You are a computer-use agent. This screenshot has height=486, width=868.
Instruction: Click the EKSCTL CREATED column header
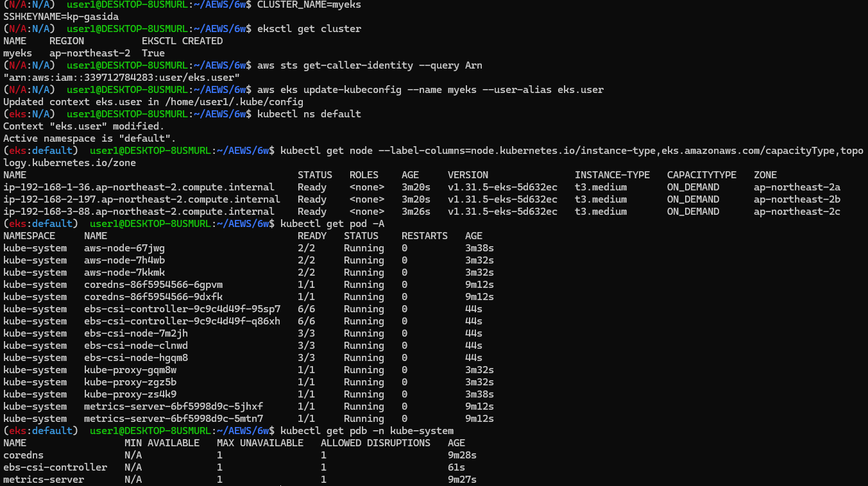pyautogui.click(x=182, y=41)
